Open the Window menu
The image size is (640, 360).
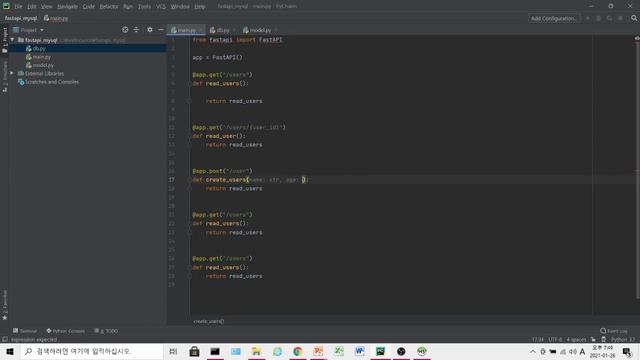coord(180,7)
